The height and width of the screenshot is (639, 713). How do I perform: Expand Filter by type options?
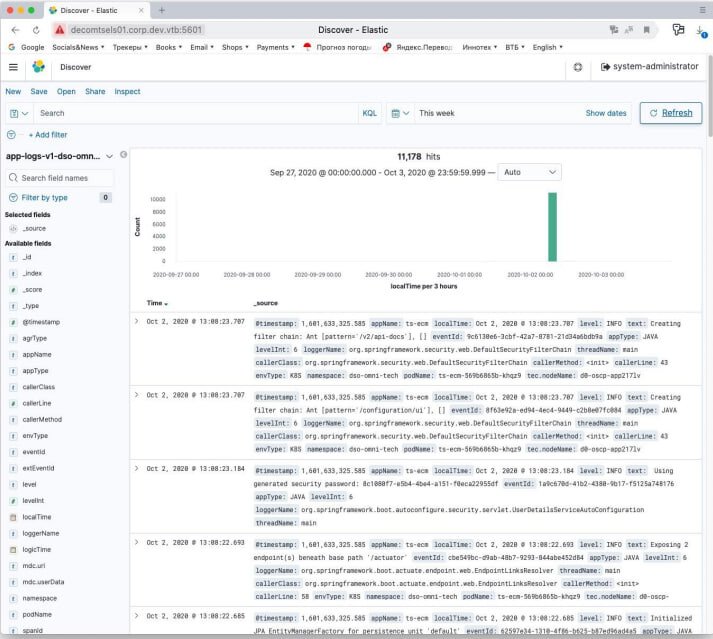click(x=59, y=197)
